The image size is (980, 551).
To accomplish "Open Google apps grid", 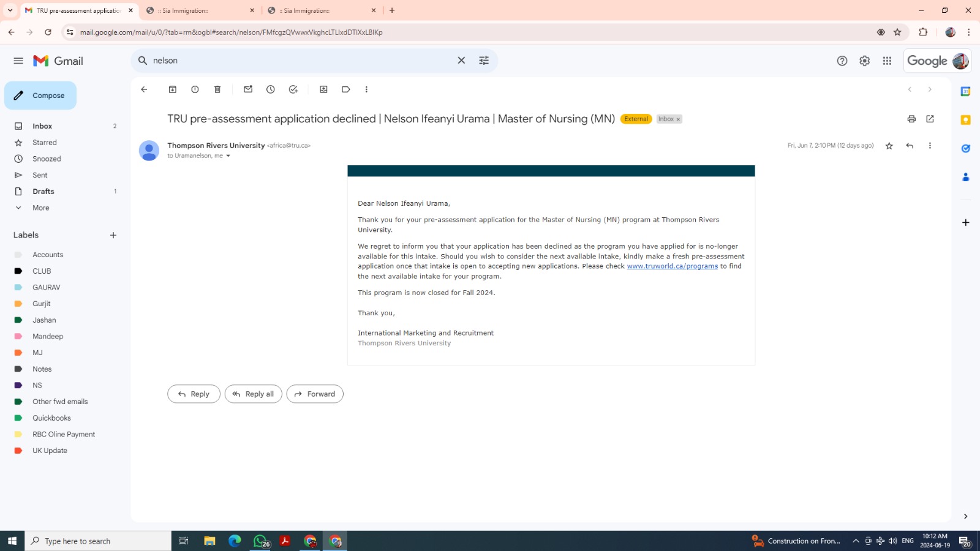I will (887, 61).
